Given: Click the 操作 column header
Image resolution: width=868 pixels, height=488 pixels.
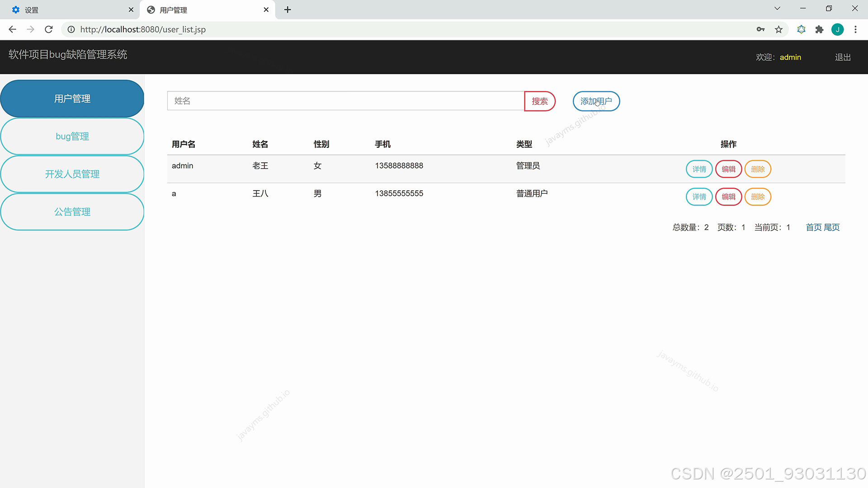Looking at the screenshot, I should [728, 144].
